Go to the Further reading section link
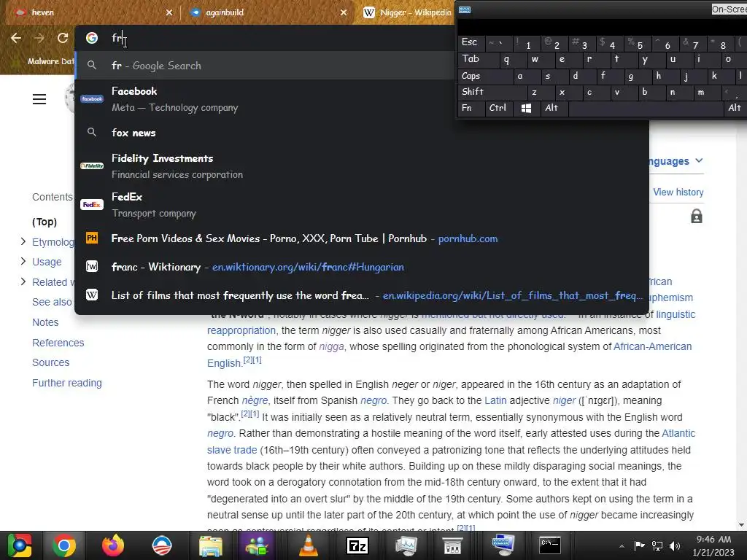The height and width of the screenshot is (560, 747). pos(66,384)
